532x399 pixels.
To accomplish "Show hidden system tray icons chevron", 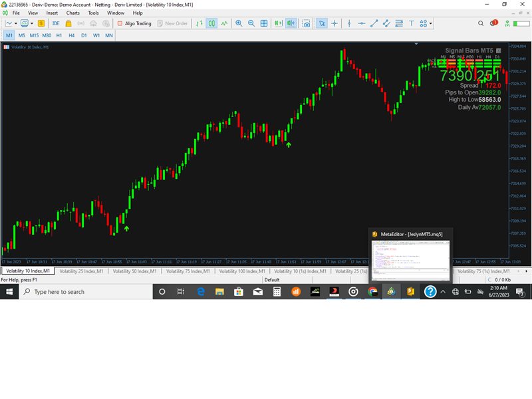I will click(443, 292).
